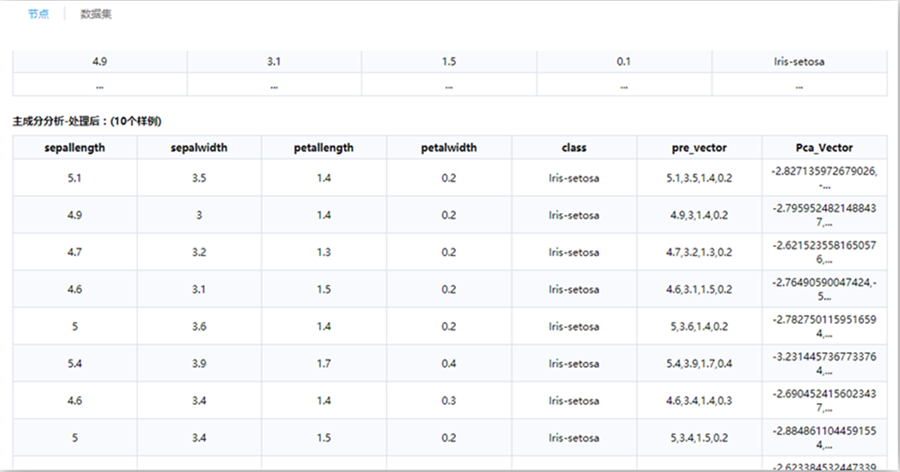Select the petalwidth value 0.1 in upper table
This screenshot has height=472, width=900.
624,62
